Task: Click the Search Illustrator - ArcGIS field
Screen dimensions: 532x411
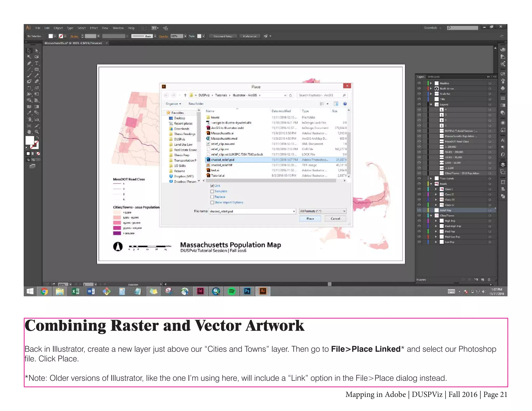Action: 322,95
